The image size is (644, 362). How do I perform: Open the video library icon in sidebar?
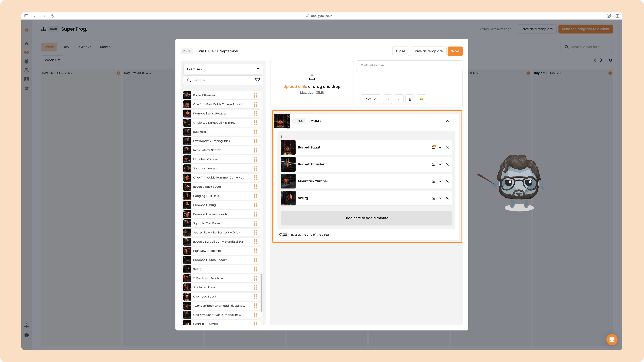27,79
